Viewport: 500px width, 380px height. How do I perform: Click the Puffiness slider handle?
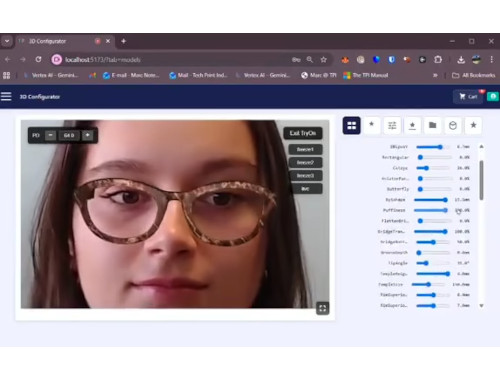tap(445, 210)
